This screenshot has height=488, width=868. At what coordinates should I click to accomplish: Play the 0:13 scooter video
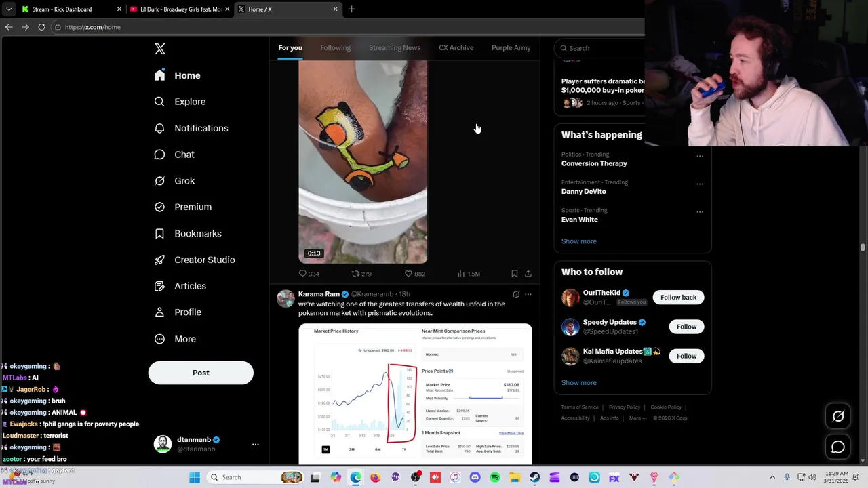[363, 161]
